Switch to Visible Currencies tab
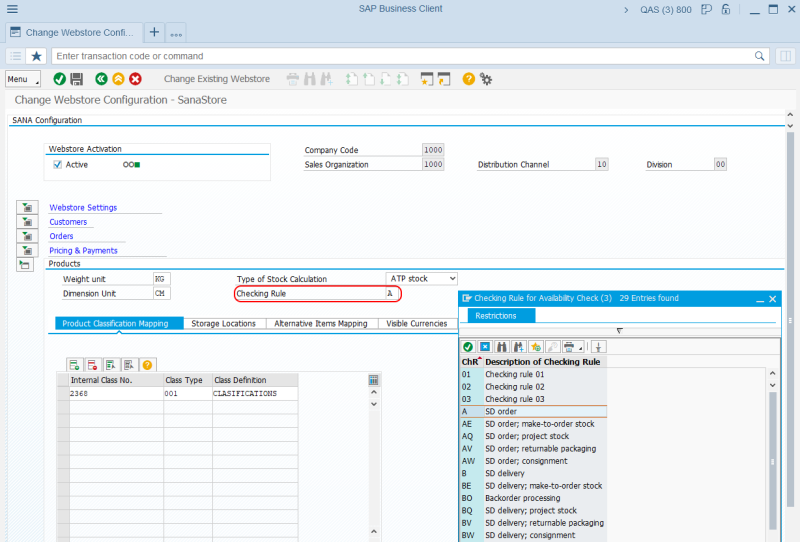Viewport: 800px width, 542px height. (x=417, y=324)
